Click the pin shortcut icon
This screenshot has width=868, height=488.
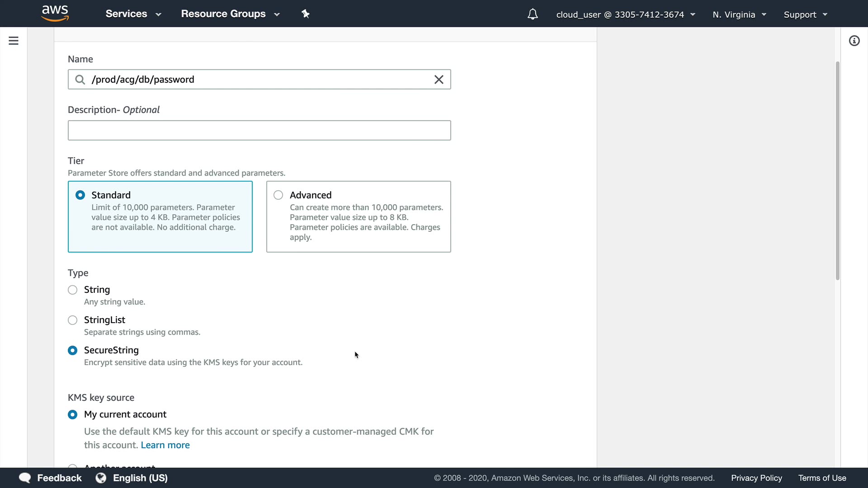[306, 14]
